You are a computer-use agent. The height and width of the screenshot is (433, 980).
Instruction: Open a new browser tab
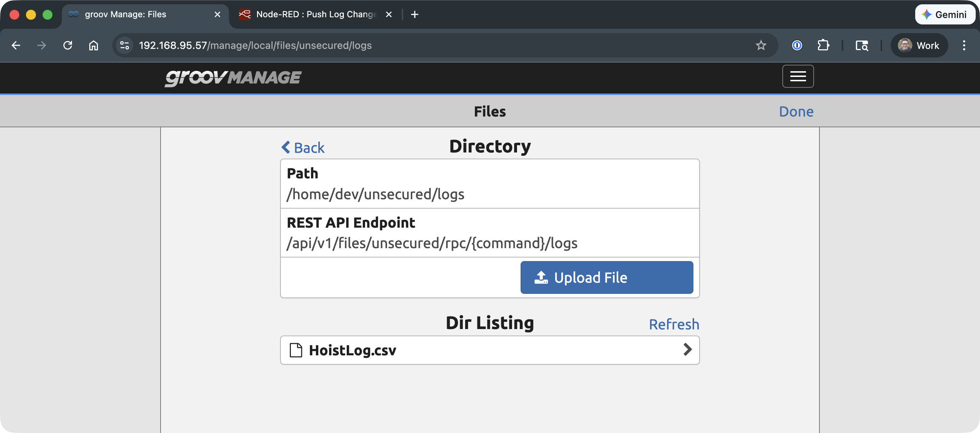pos(415,14)
